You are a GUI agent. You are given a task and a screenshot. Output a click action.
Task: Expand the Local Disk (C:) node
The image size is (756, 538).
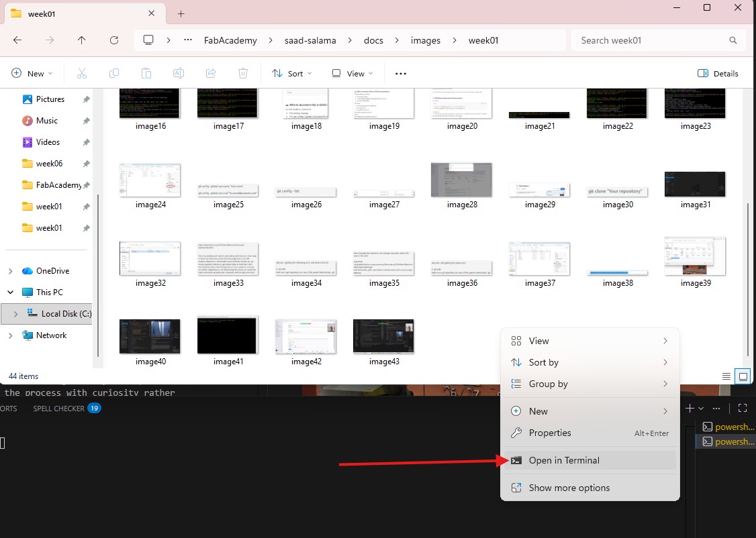tap(16, 314)
